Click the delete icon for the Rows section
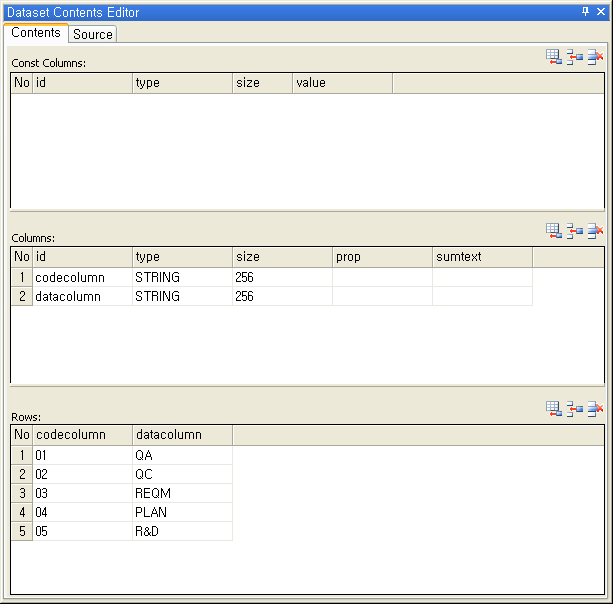The width and height of the screenshot is (613, 604). pos(595,409)
